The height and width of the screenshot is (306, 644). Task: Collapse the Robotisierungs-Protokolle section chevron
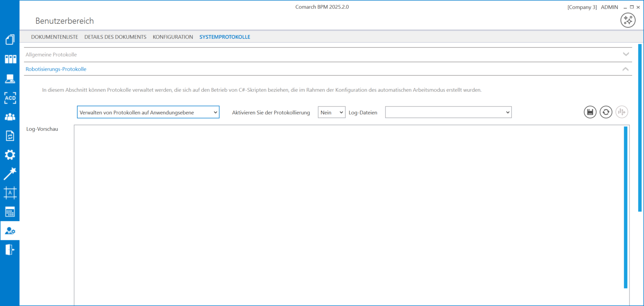click(625, 69)
